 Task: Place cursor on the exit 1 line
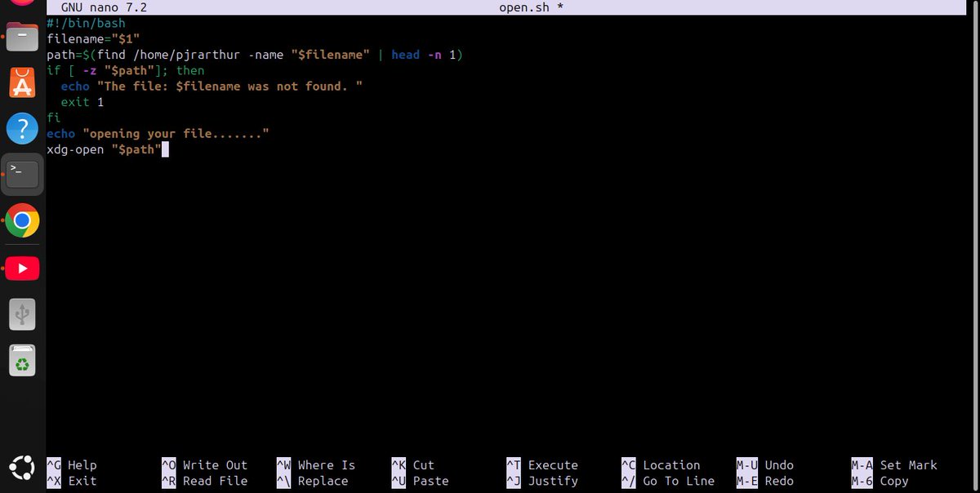tap(82, 102)
